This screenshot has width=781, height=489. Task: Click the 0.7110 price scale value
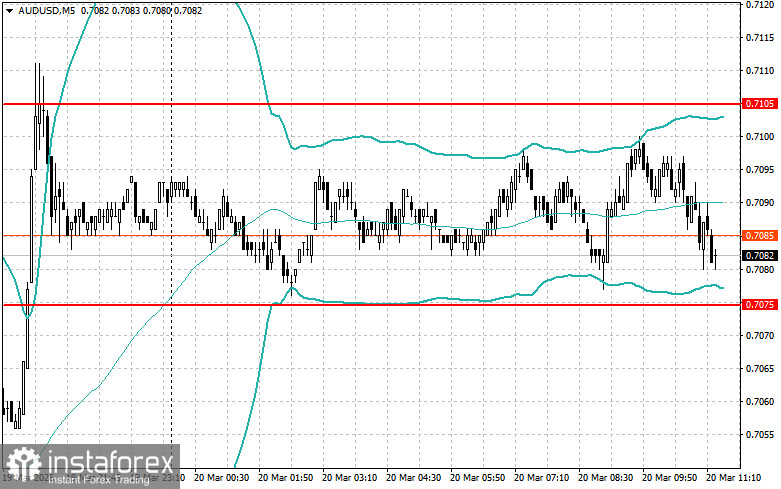[760, 71]
